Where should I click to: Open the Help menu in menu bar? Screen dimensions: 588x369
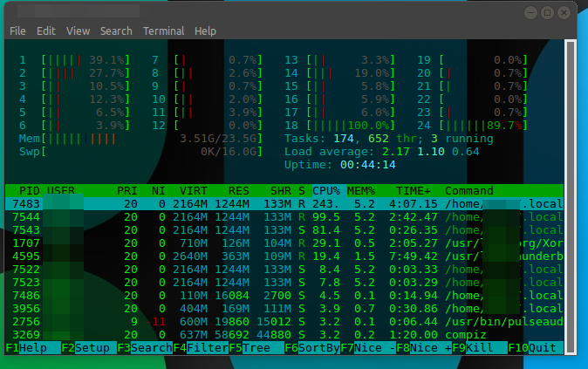(205, 31)
